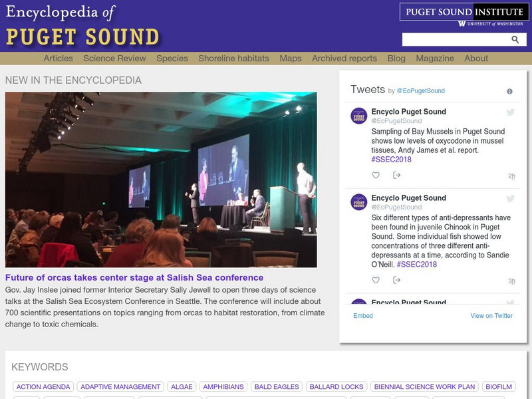The width and height of the screenshot is (532, 399).
Task: Click Twitter bird icon on anti-depressants tweet
Action: [x=510, y=198]
